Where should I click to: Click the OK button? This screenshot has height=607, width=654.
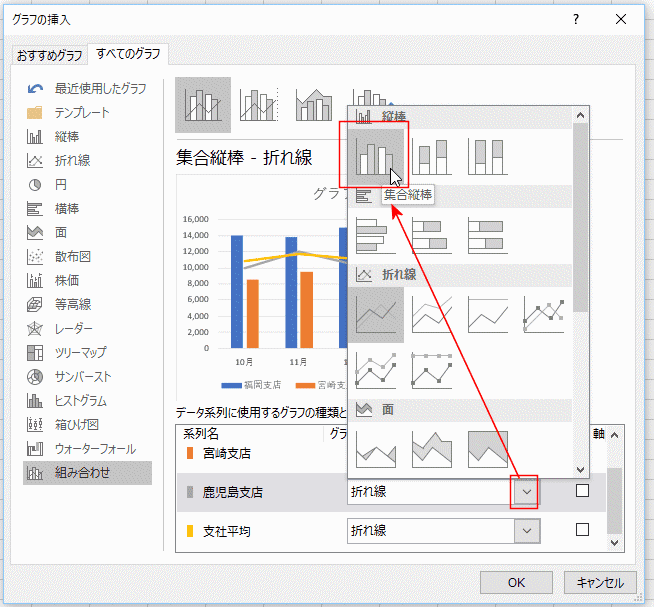516,582
